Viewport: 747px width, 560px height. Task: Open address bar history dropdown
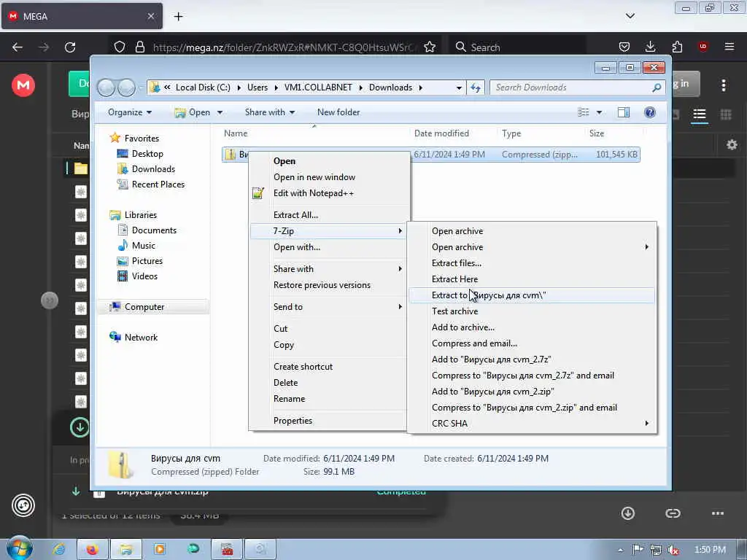[x=459, y=87]
